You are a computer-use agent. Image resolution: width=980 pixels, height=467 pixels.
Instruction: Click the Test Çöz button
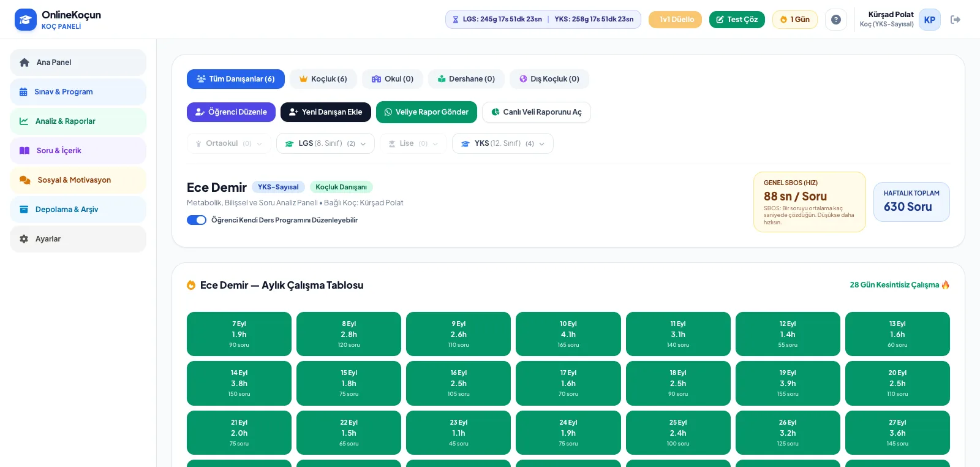tap(737, 20)
